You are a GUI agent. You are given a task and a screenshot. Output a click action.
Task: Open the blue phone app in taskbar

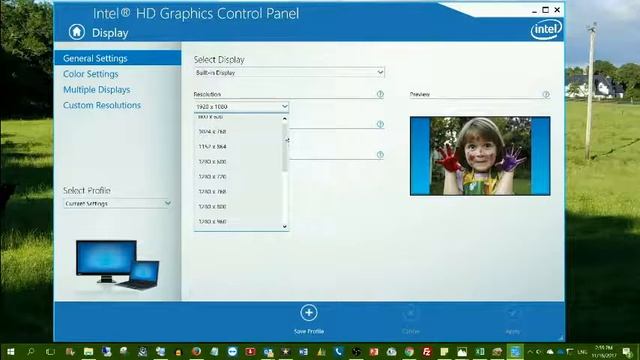[x=338, y=351]
